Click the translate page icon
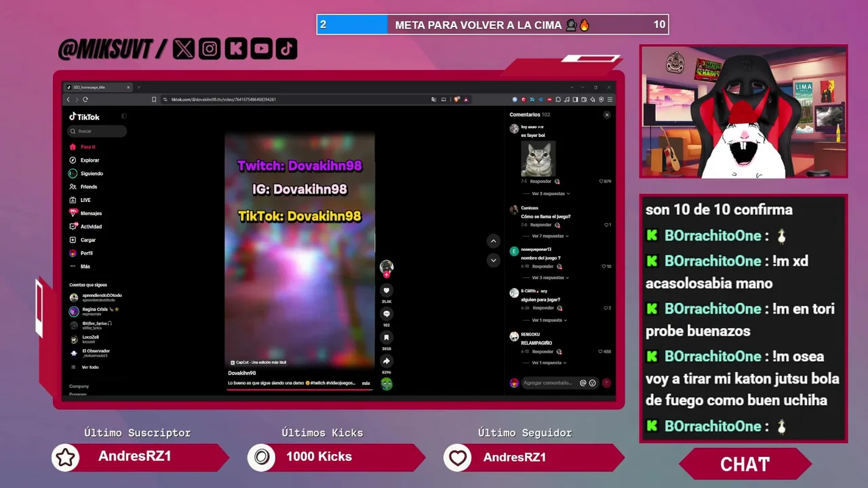Viewport: 868px width, 488px height. point(434,100)
